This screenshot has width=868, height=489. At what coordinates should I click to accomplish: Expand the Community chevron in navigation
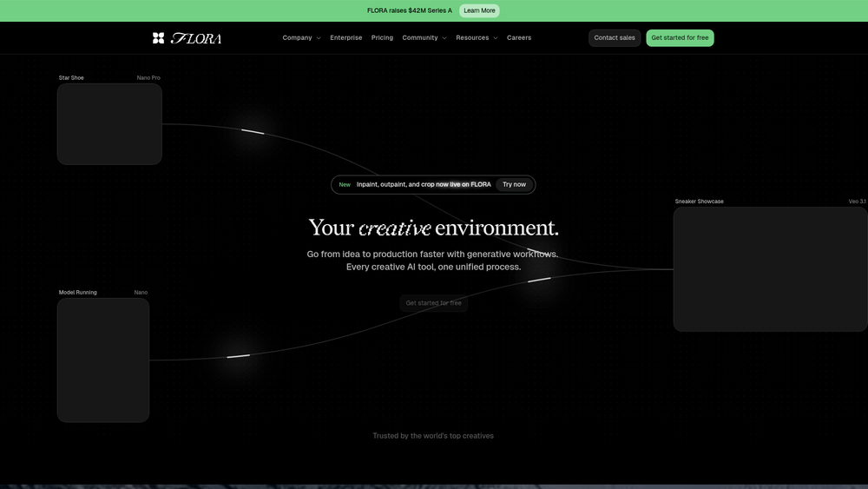coord(444,38)
